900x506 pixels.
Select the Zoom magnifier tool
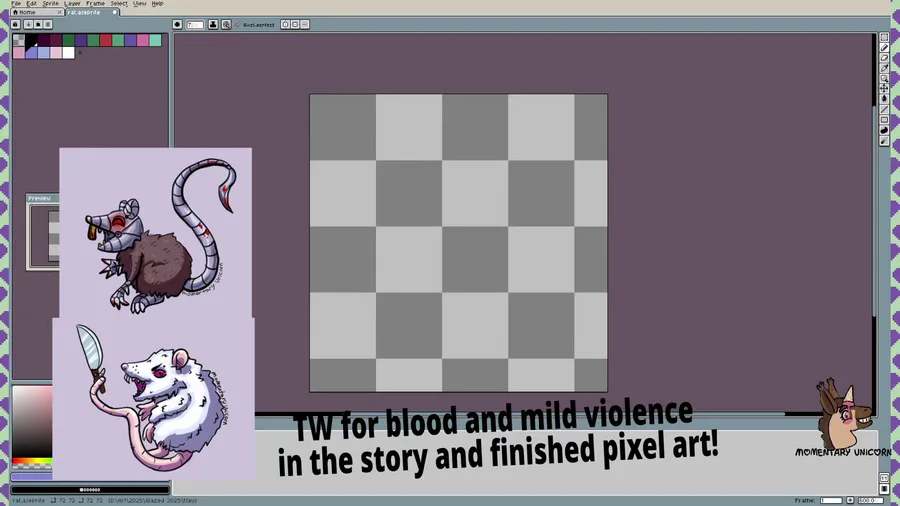pos(884,79)
